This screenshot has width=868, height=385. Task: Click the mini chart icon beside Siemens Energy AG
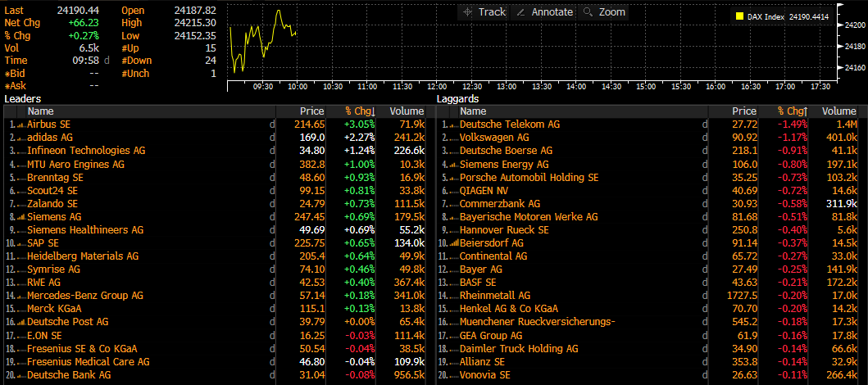[452, 164]
